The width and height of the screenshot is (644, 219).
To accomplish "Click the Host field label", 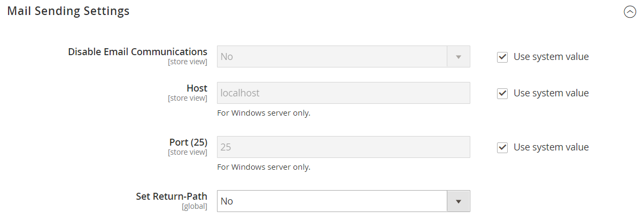I will (197, 88).
